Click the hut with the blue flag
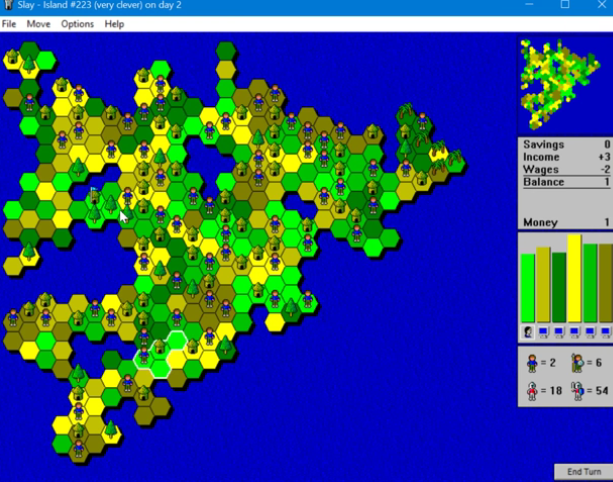613x482 pixels. pyautogui.click(x=94, y=197)
